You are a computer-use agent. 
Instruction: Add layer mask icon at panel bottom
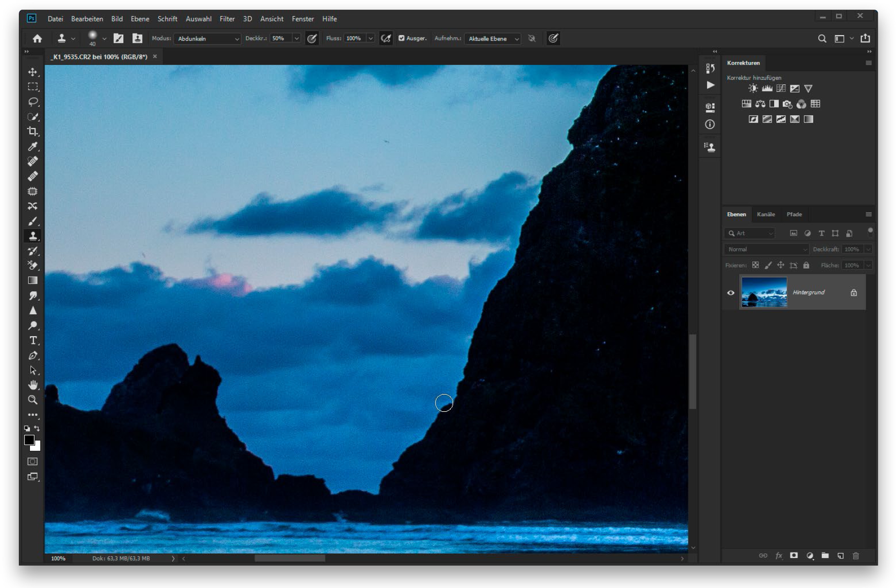click(794, 556)
